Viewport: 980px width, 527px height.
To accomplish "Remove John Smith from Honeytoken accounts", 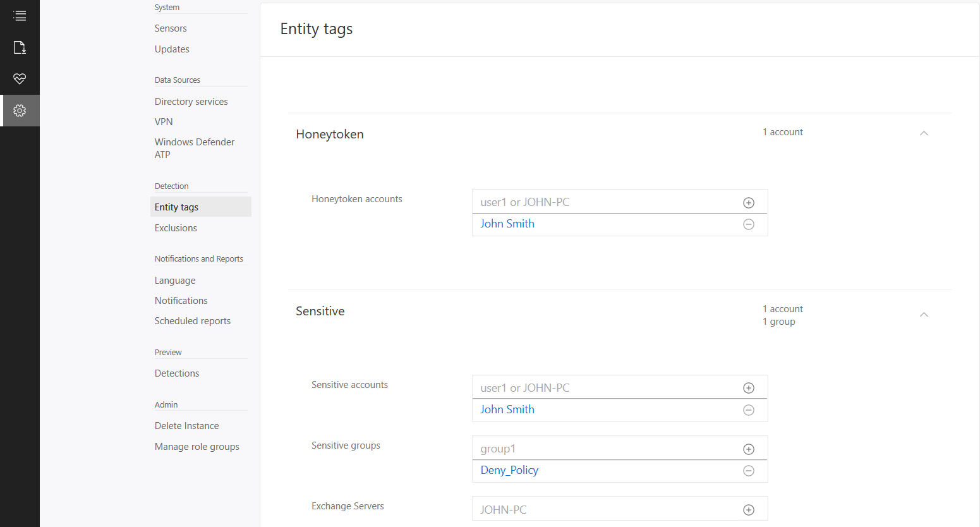I will click(749, 224).
